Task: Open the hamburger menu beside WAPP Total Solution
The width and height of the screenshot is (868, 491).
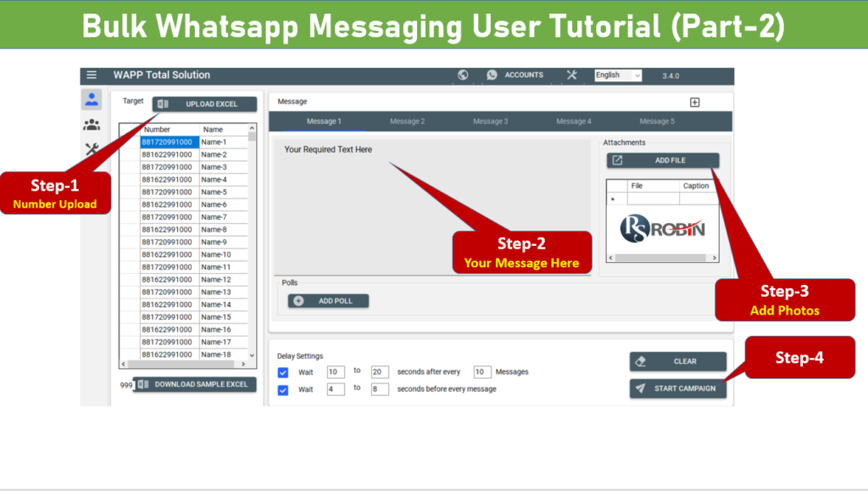Action: pos(92,75)
